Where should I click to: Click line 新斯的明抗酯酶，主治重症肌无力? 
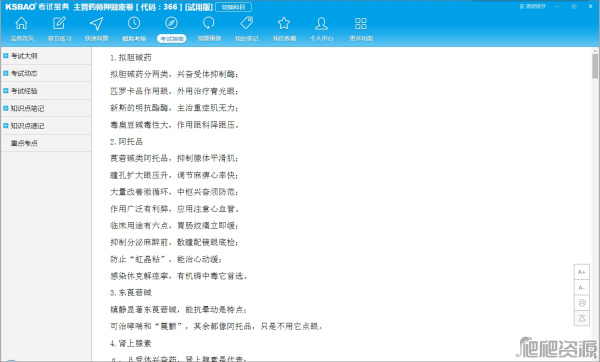click(x=174, y=108)
